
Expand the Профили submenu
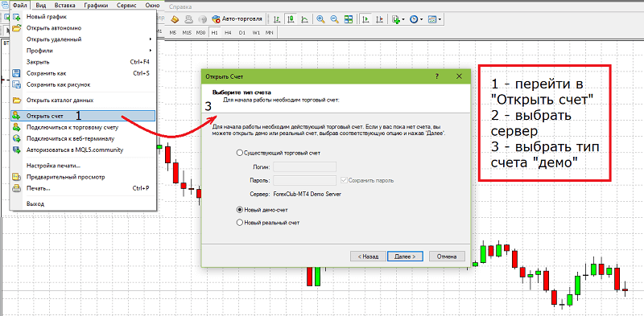click(x=83, y=51)
